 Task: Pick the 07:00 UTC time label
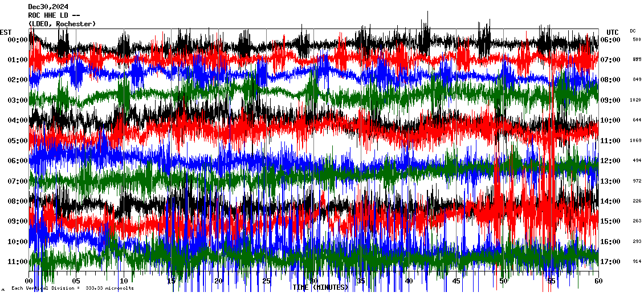[x=610, y=60]
